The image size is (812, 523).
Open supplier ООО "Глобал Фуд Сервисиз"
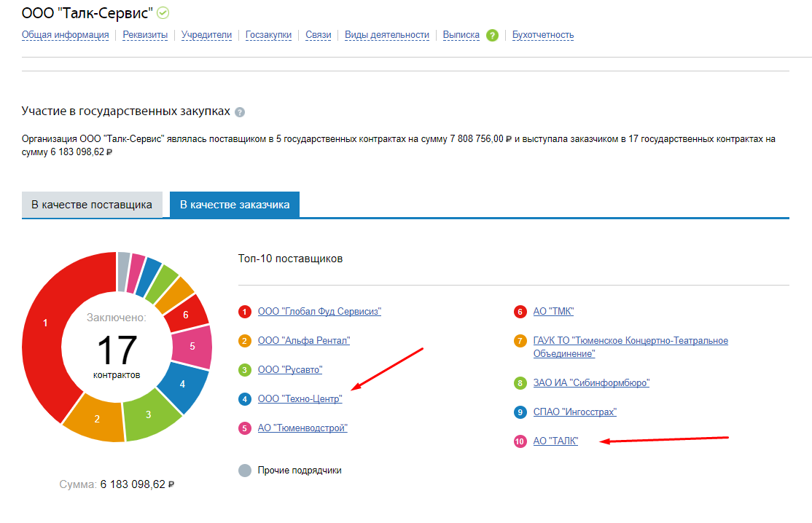coord(319,312)
